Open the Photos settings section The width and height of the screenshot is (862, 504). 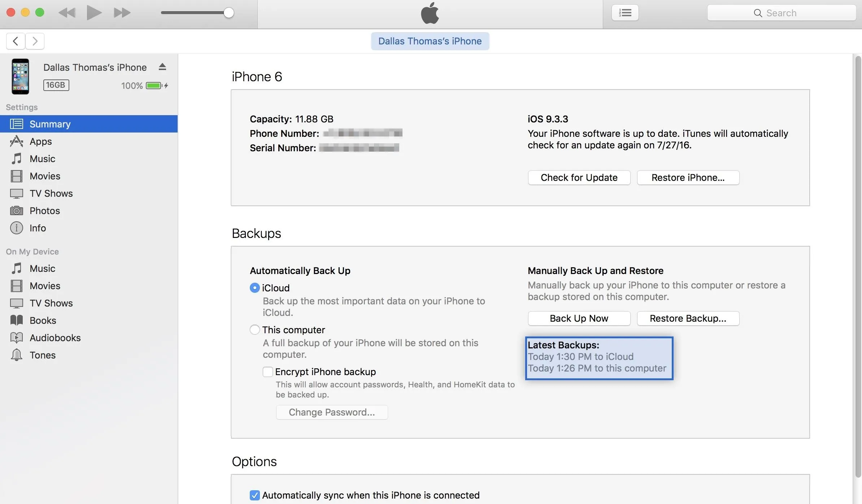click(89, 210)
